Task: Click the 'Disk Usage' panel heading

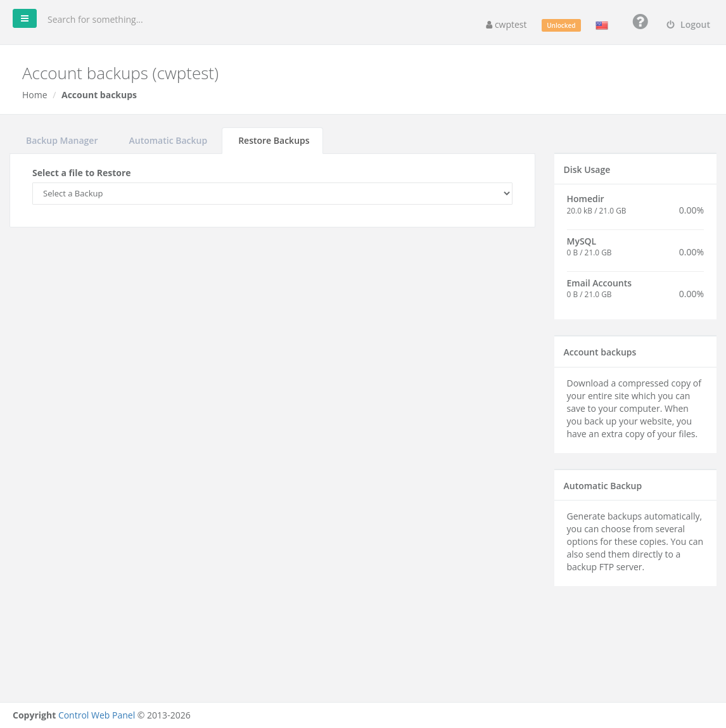Action: point(587,170)
